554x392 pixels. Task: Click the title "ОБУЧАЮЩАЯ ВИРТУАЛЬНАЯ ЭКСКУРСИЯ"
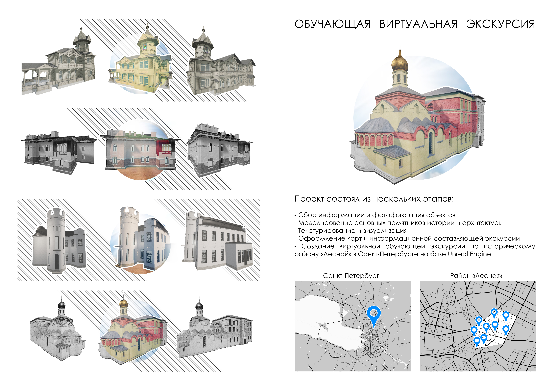pyautogui.click(x=415, y=24)
